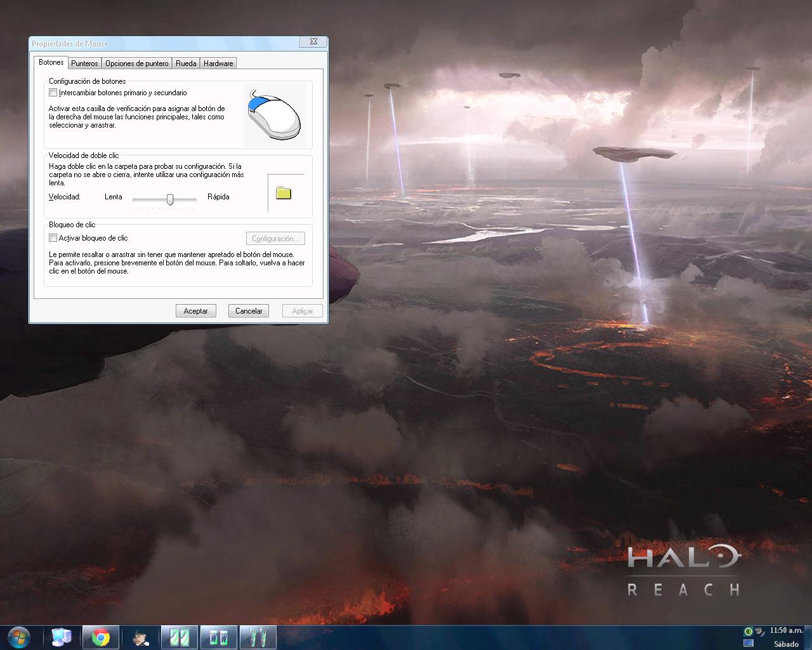Switch to the Punteros tab
Screen dimensions: 812x650
[84, 63]
